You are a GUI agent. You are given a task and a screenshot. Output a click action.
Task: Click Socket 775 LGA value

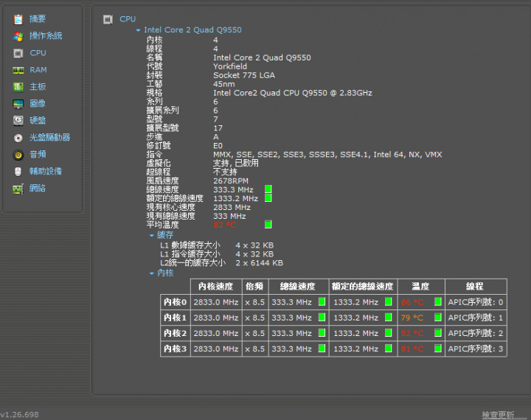click(x=244, y=75)
